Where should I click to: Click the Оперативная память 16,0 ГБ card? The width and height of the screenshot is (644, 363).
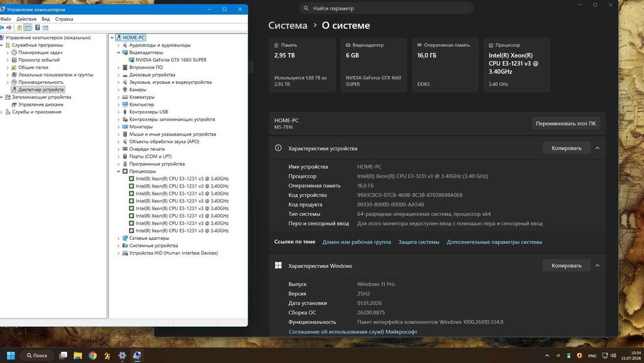445,65
